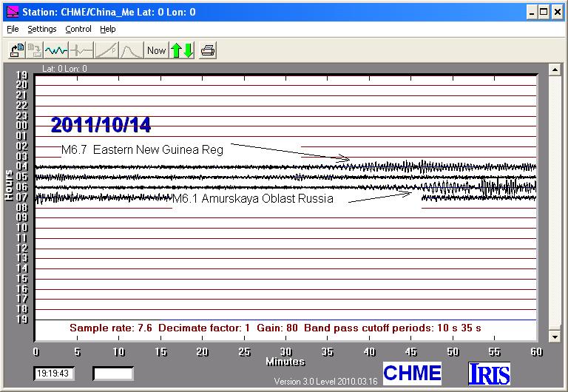Click the scrollbar down arrow
This screenshot has height=392, width=568.
click(x=553, y=336)
